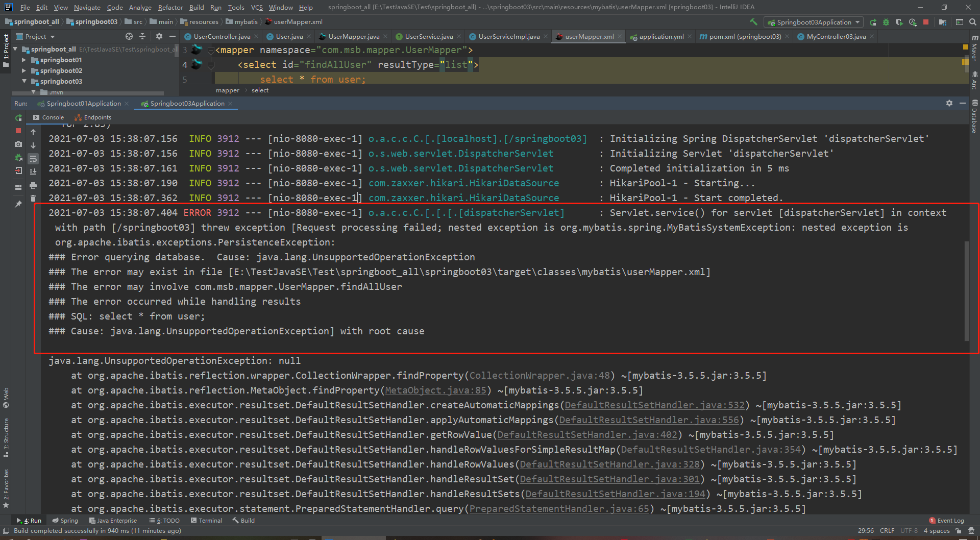Pin the Springboot03Application run tab
The image size is (980, 540).
(18, 203)
